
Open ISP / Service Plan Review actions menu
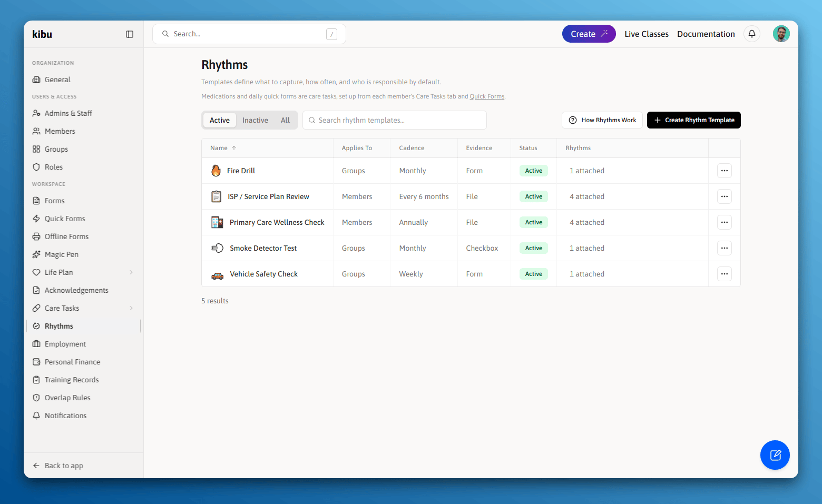(725, 196)
